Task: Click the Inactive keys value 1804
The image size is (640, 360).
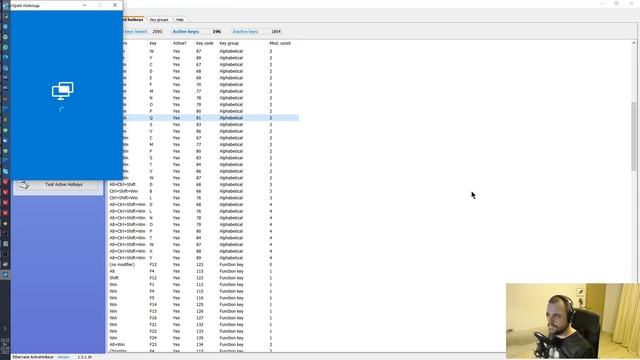Action: 276,31
